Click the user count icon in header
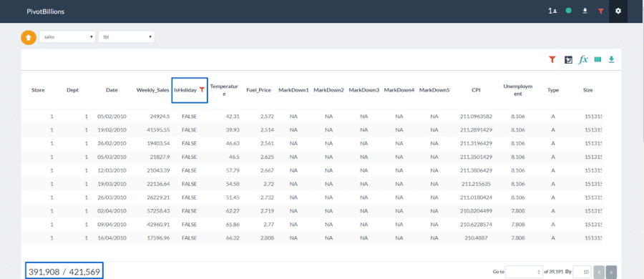 tap(552, 11)
